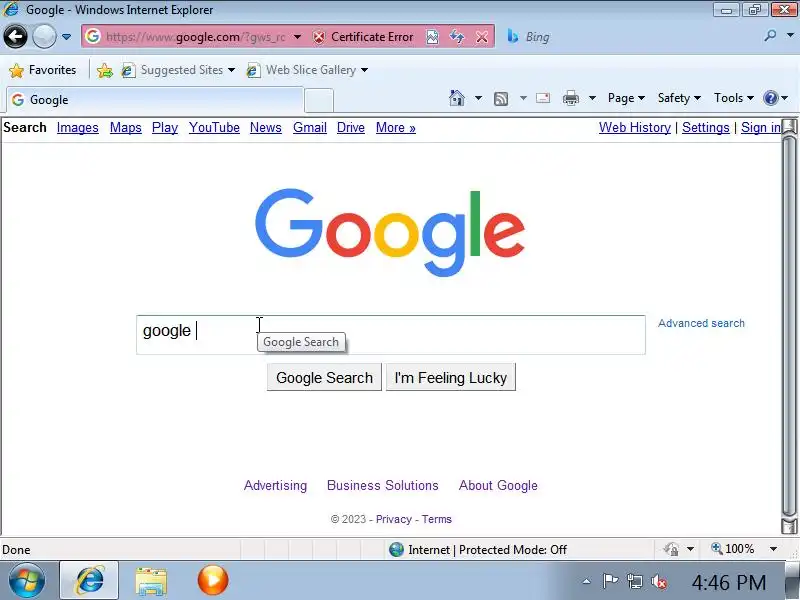Expand the Print options dropdown arrow
Image resolution: width=800 pixels, height=600 pixels.
(592, 97)
